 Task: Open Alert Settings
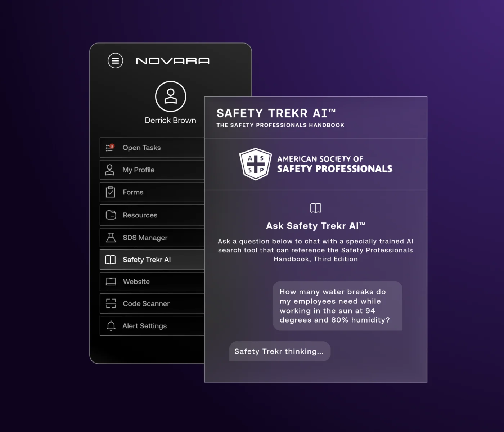coord(152,326)
